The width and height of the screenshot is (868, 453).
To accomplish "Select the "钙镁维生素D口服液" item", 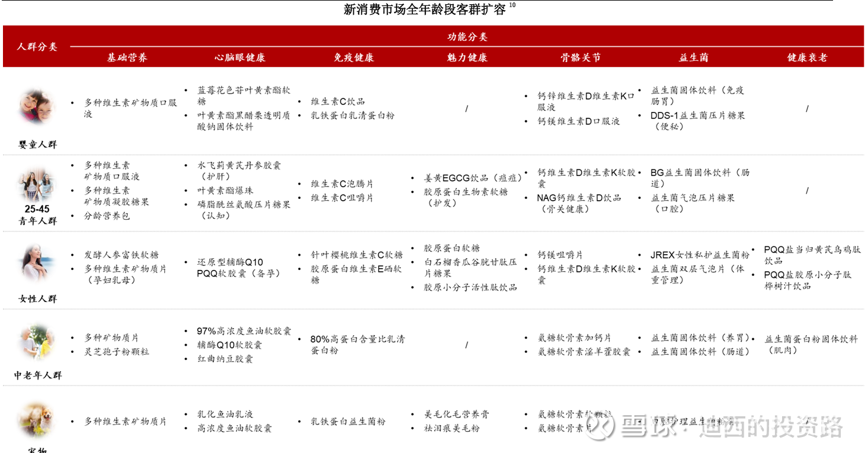I will 578,121.
